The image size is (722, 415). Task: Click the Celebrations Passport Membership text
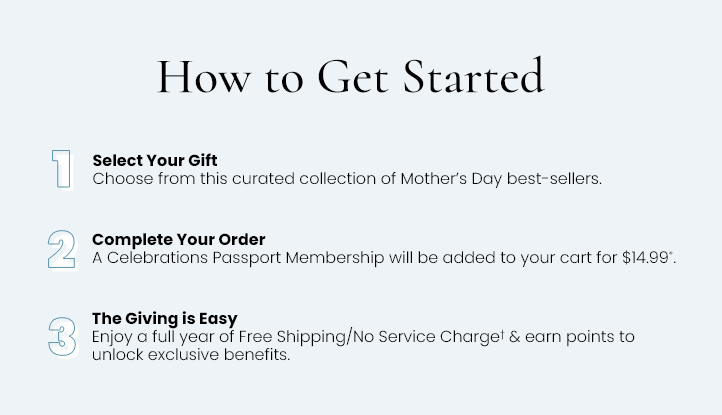tap(245, 257)
